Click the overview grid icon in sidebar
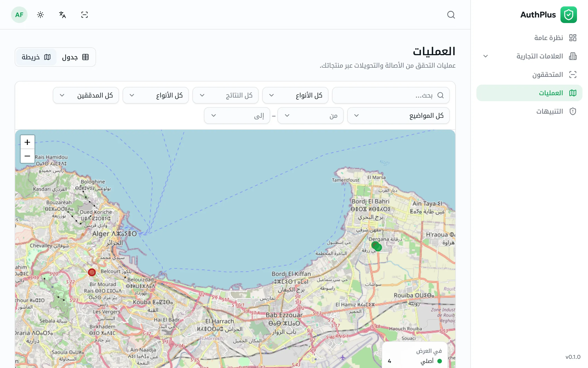This screenshot has width=588, height=368. (573, 38)
